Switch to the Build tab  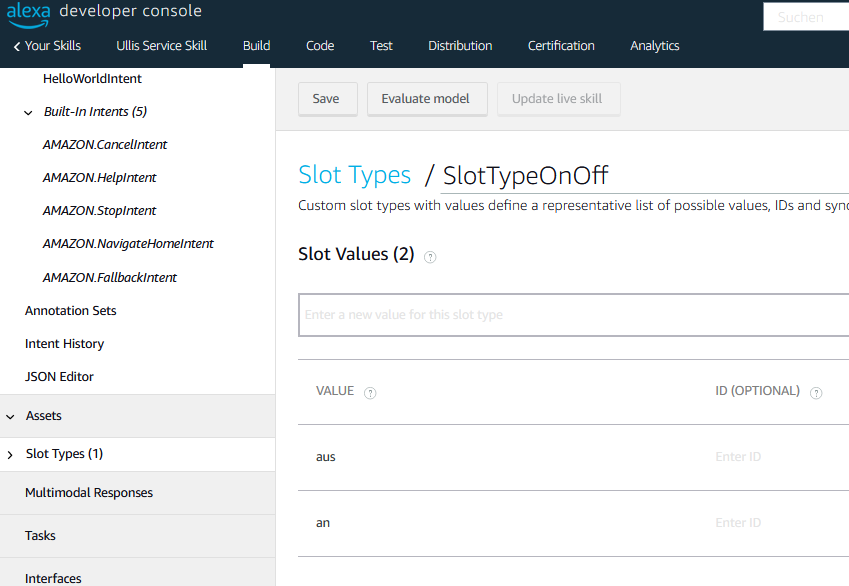257,46
